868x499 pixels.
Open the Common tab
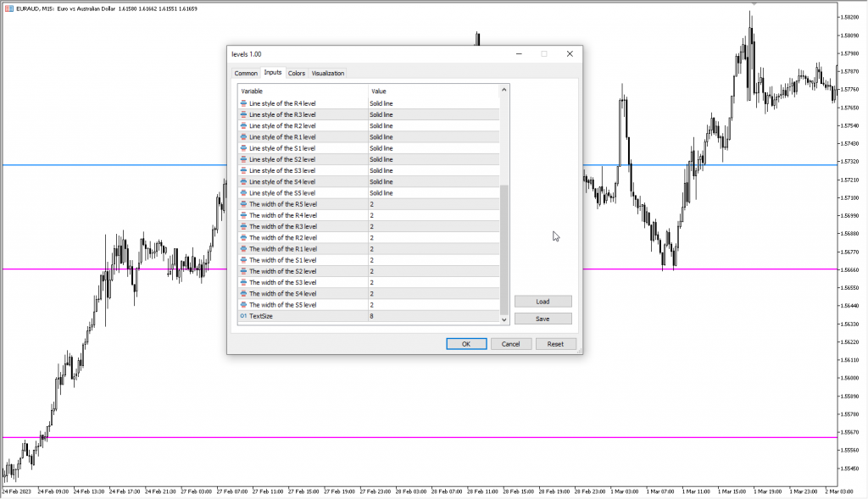[x=246, y=73]
